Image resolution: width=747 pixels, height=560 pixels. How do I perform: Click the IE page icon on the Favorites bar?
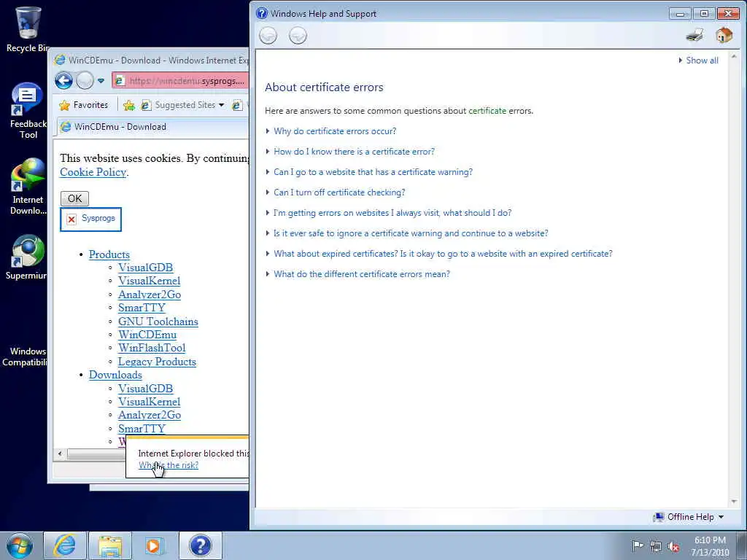point(237,105)
